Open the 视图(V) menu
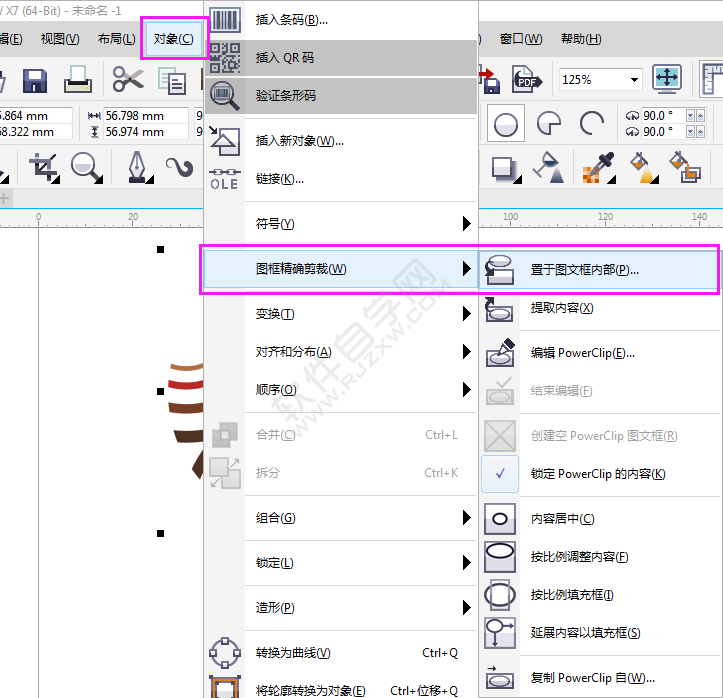The height and width of the screenshot is (698, 723). [x=60, y=39]
